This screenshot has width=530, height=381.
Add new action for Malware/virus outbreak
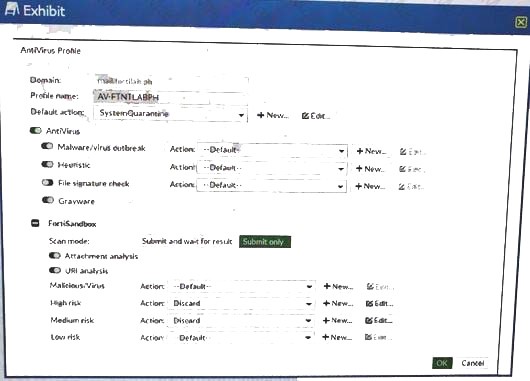pos(371,151)
